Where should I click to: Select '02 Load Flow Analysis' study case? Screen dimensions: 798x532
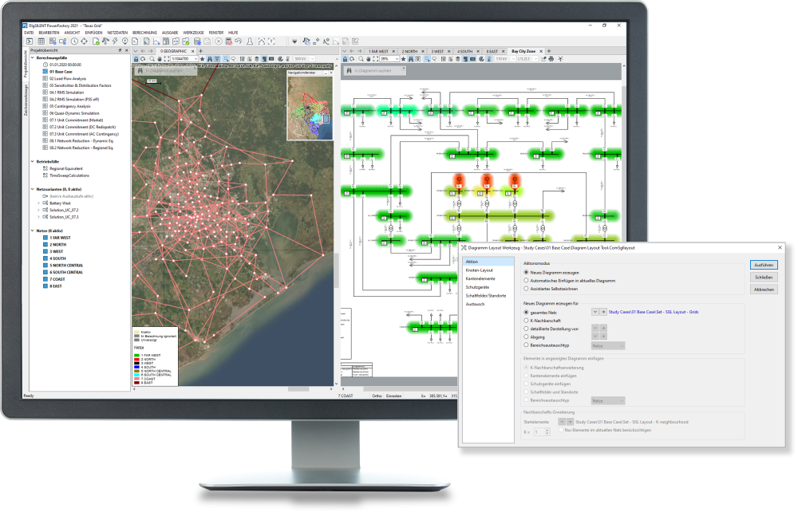68,79
